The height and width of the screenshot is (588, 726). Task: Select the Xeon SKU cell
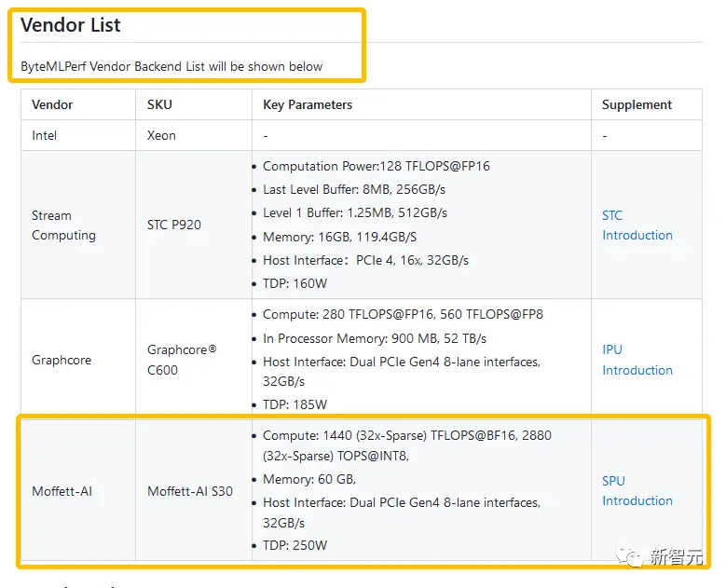(161, 135)
